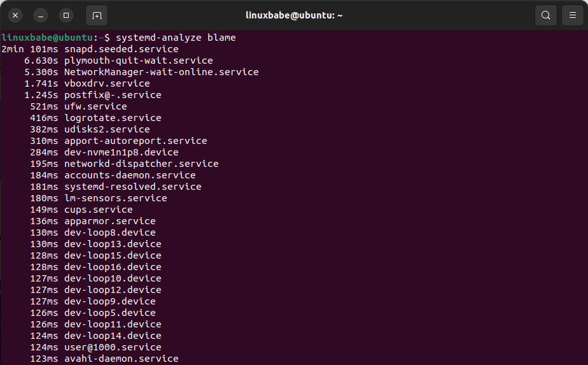This screenshot has height=365, width=588.
Task: Maximize the terminal window
Action: [x=66, y=15]
